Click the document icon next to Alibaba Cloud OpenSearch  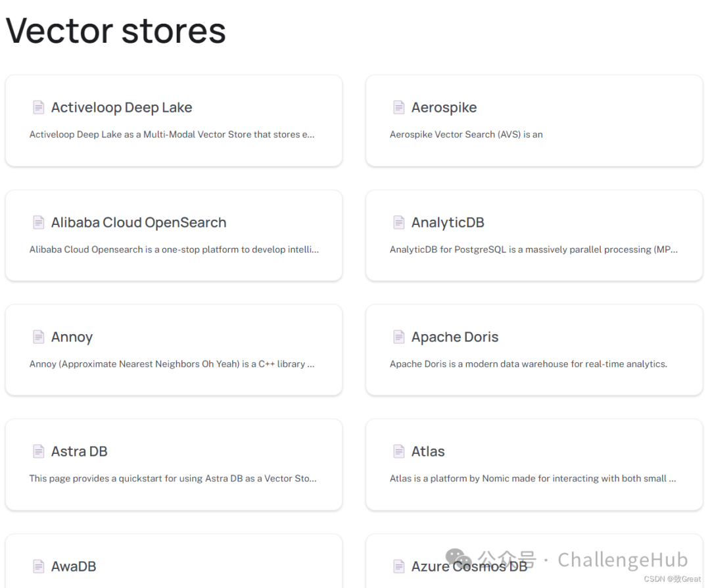39,222
